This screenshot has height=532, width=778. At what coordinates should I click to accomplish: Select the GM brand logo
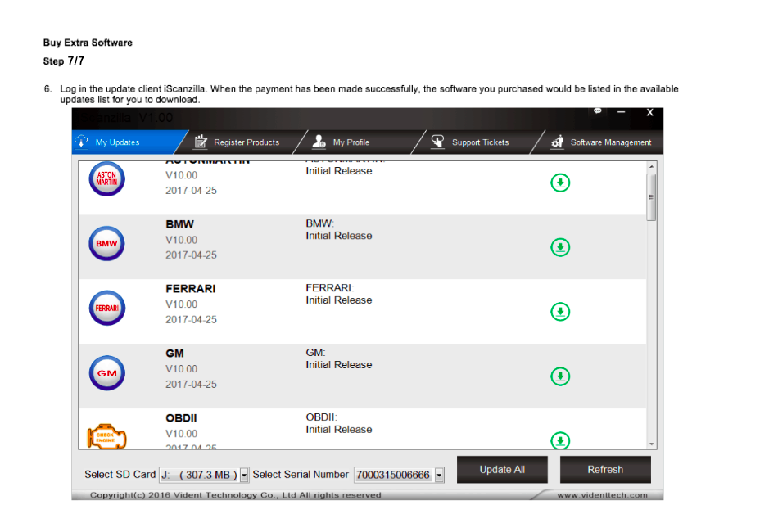106,373
